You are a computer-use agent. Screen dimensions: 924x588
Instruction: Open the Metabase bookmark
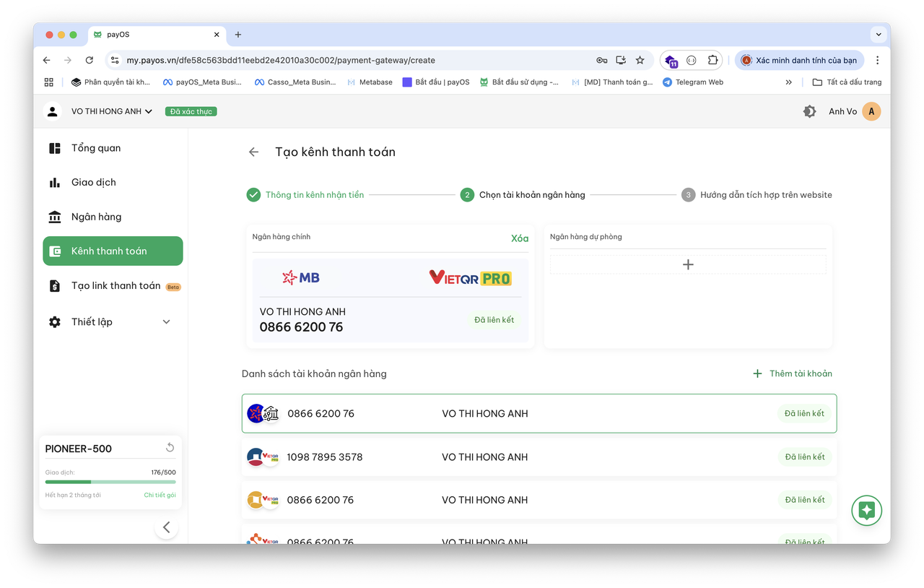pyautogui.click(x=370, y=82)
